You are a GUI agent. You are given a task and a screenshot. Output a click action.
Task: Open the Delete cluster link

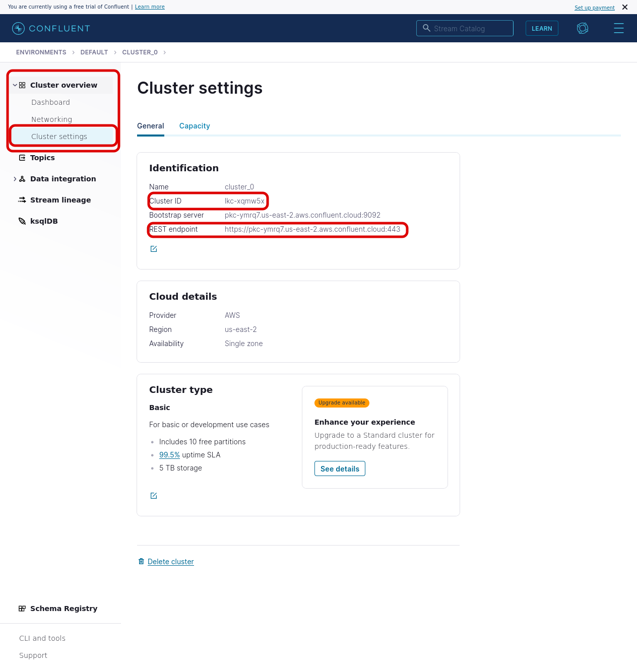click(x=171, y=561)
